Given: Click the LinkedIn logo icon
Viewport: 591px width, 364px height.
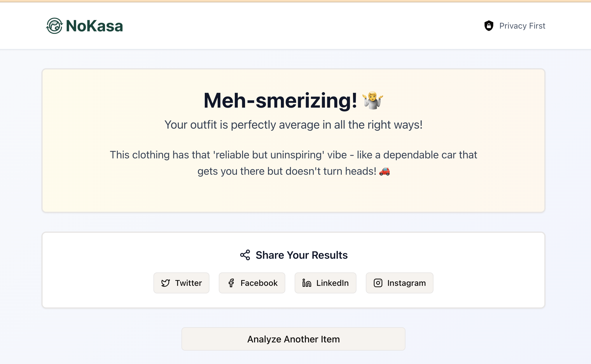Looking at the screenshot, I should click(x=307, y=283).
